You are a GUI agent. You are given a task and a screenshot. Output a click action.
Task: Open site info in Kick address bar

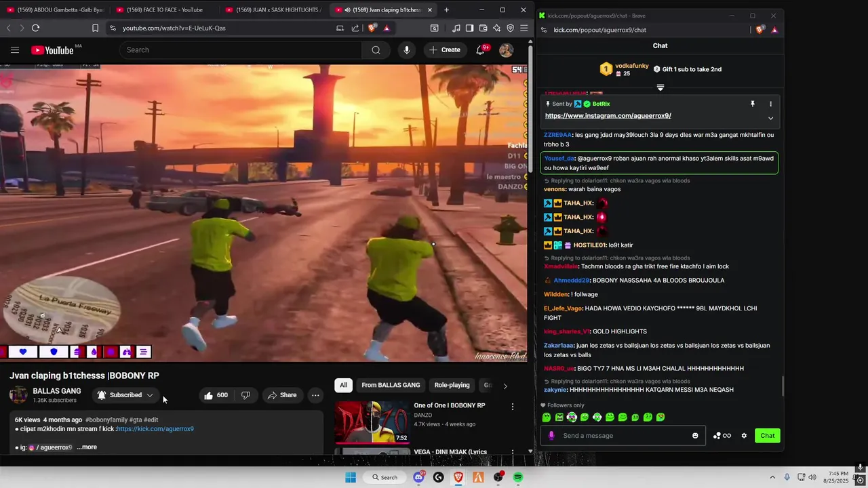tap(543, 30)
